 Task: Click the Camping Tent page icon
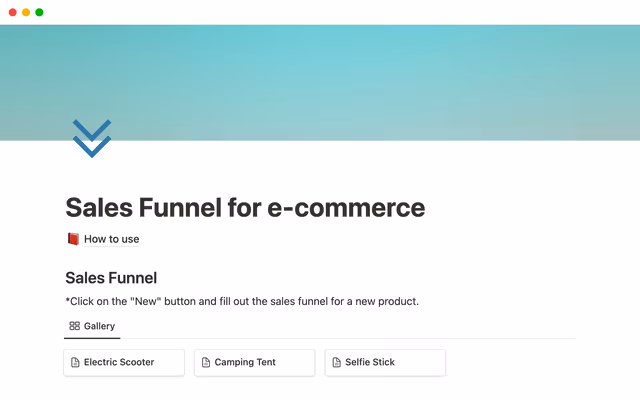206,362
